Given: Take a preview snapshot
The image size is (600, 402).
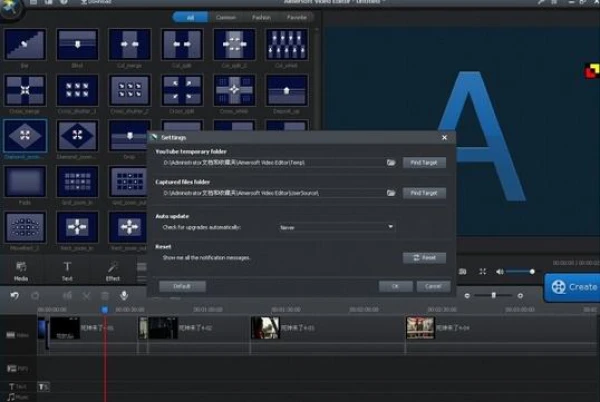Looking at the screenshot, I should (x=463, y=271).
